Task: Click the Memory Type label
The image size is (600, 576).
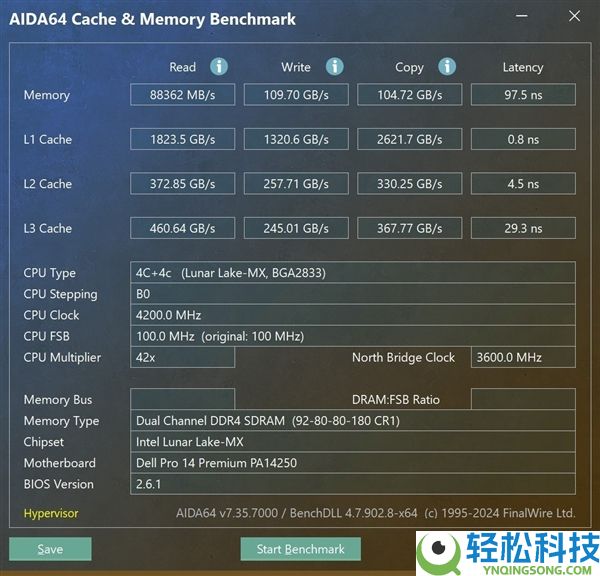Action: point(61,421)
